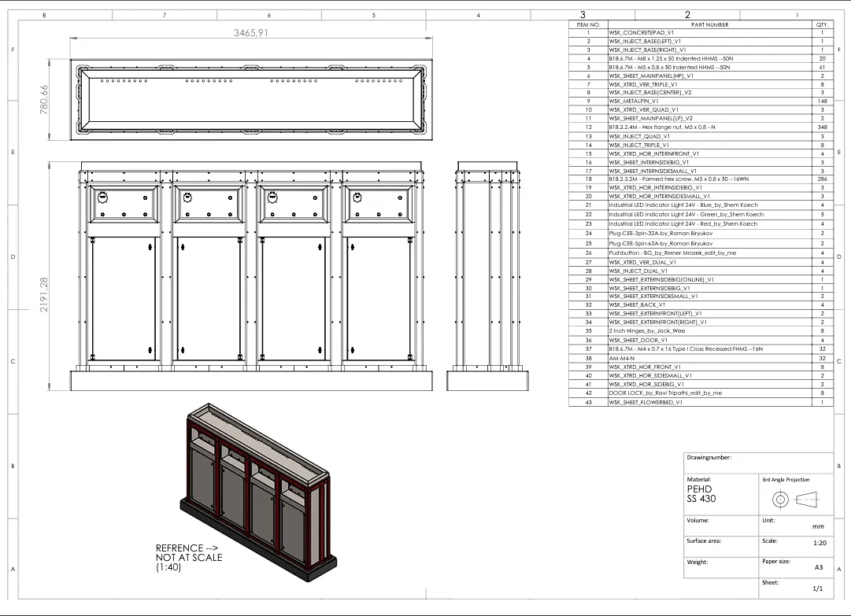
Task: Select the Plug-CEE-3pin-32A row
Action: click(701, 234)
